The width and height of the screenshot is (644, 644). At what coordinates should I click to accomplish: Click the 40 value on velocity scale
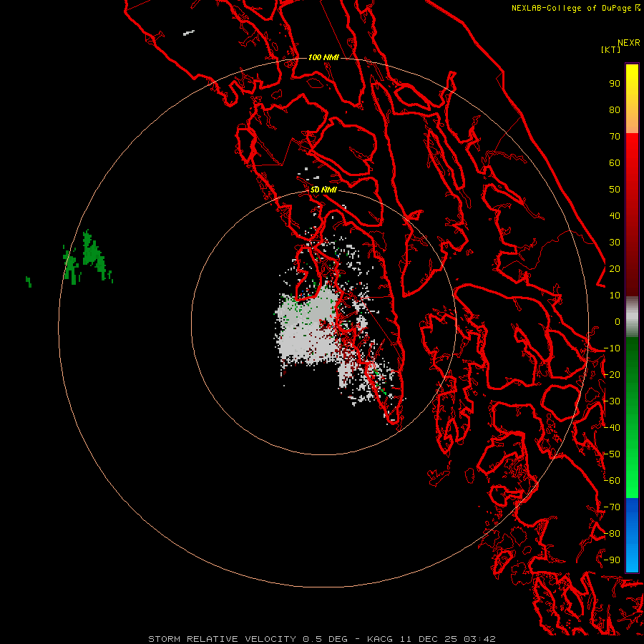click(x=615, y=215)
